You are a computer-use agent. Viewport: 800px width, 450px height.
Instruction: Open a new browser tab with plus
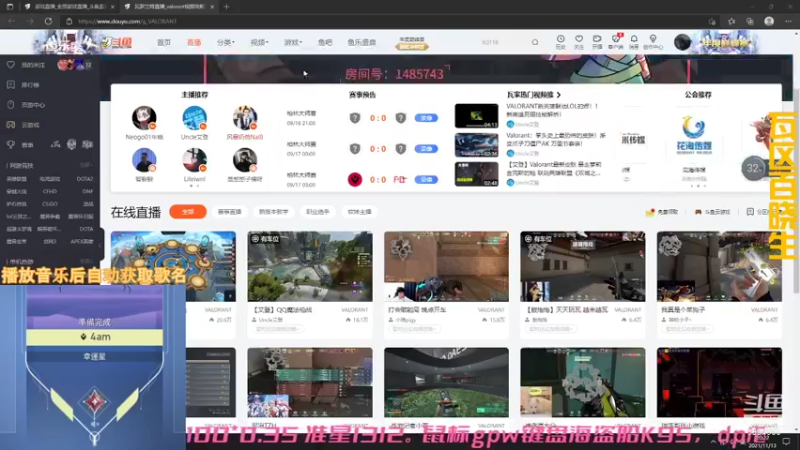(227, 7)
